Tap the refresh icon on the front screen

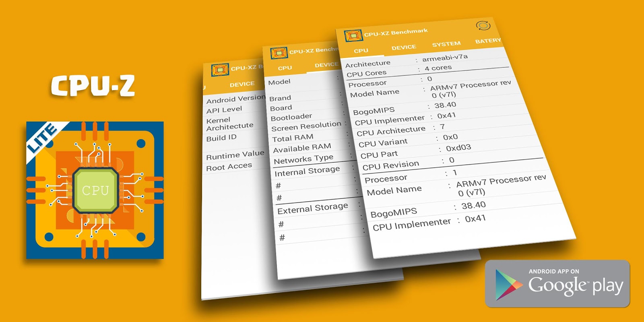point(483,26)
